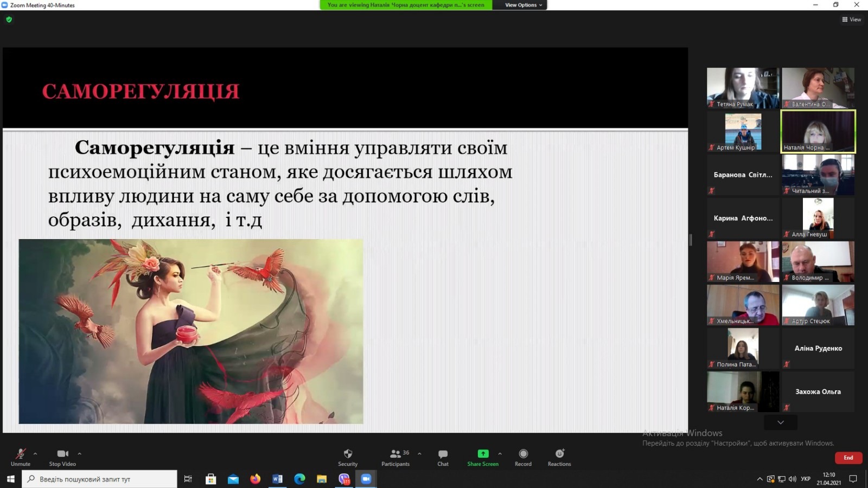Switch keyboard language УКР indicator
868x488 pixels.
pos(806,479)
